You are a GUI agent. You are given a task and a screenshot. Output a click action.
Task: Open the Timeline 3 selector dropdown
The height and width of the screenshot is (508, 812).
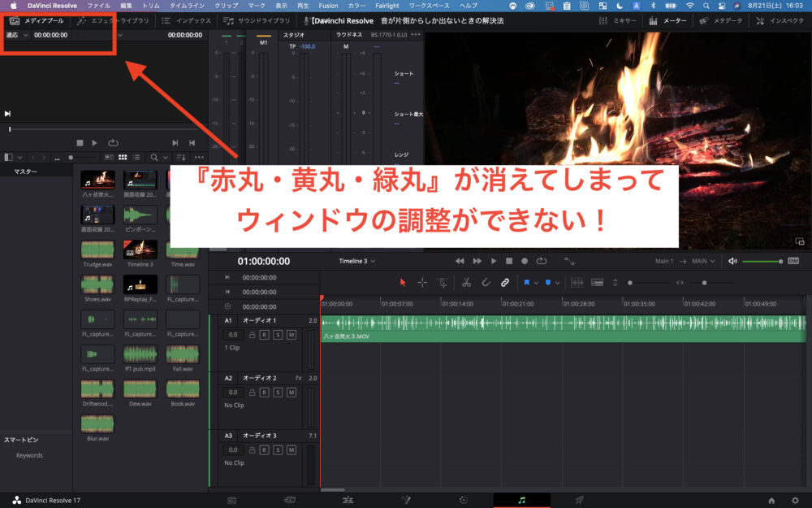[x=356, y=261]
